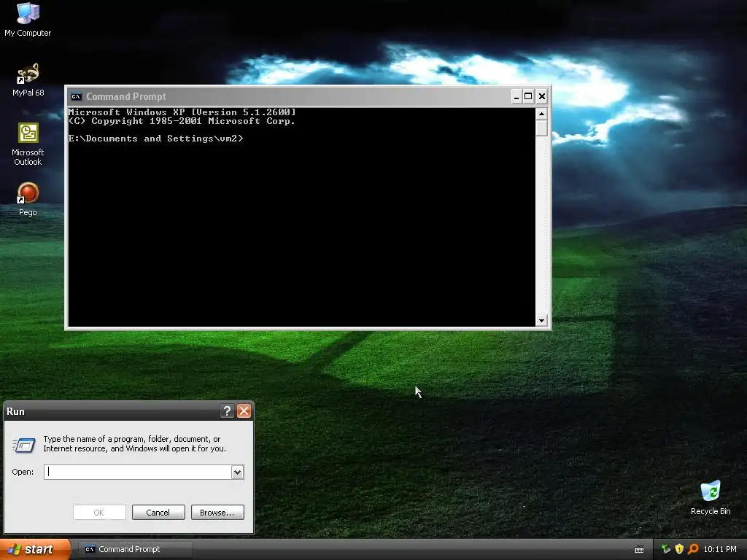Click the Safely Remove Hardware tray icon
The height and width of the screenshot is (560, 747).
point(666,549)
